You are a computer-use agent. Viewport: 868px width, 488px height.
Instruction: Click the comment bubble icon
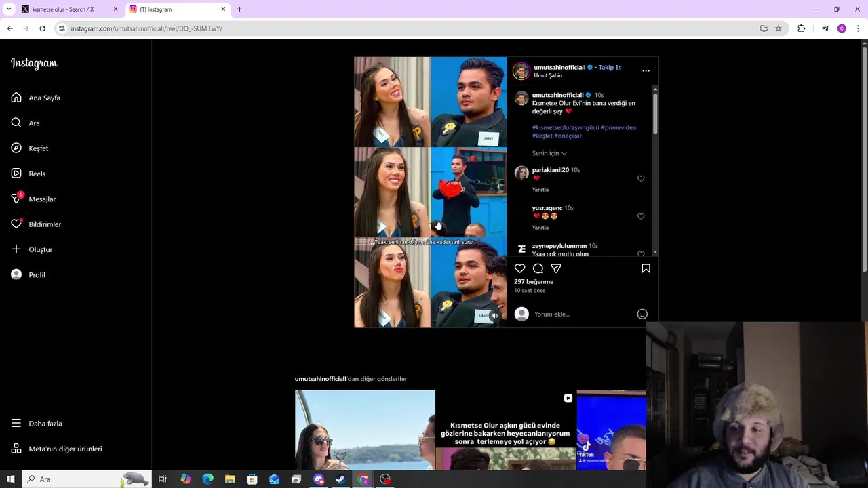[538, 268]
